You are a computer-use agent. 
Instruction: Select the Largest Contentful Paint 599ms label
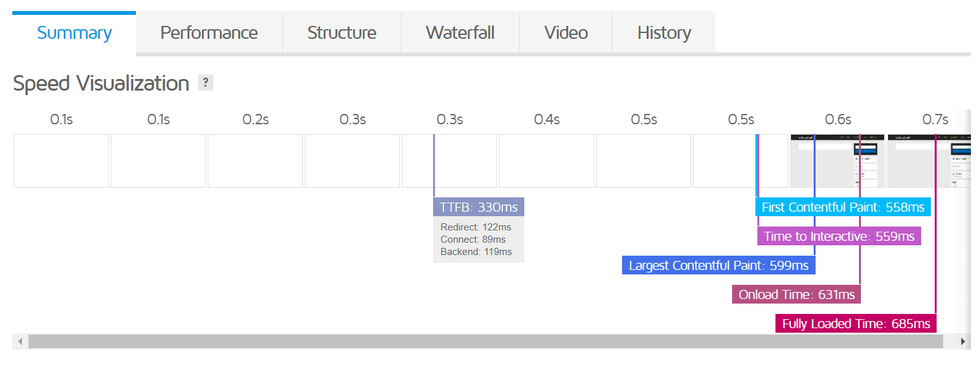tap(718, 265)
